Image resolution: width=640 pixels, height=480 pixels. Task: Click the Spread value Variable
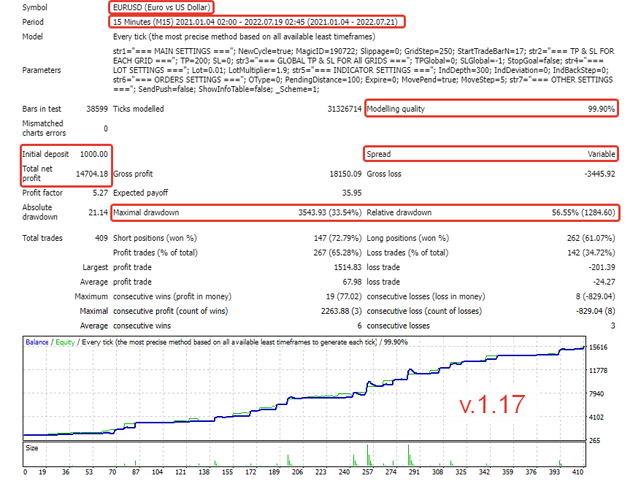601,154
